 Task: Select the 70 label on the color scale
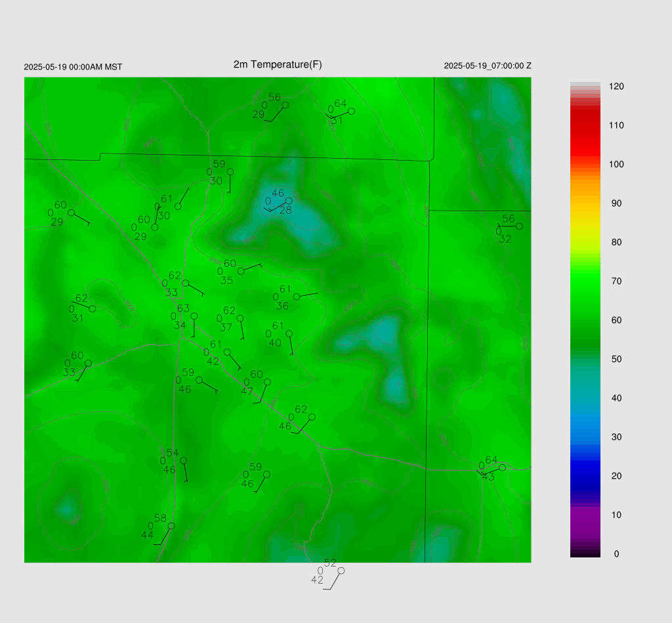point(616,281)
